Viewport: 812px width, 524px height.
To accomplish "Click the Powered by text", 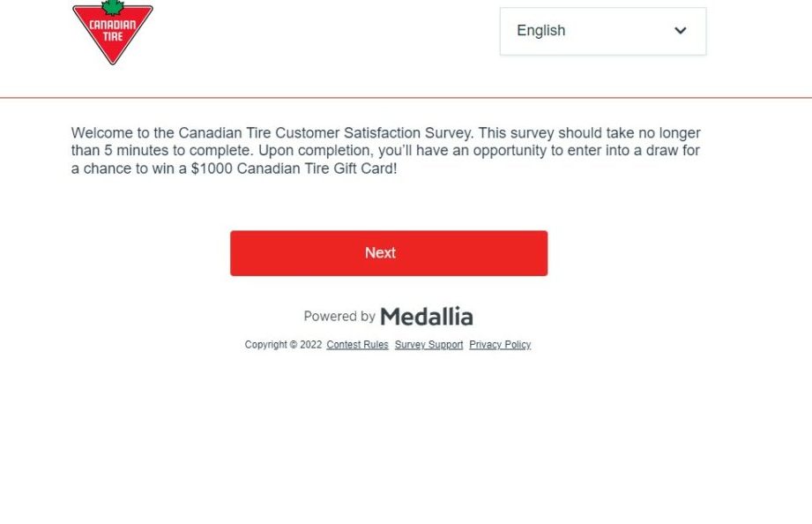I will point(339,316).
